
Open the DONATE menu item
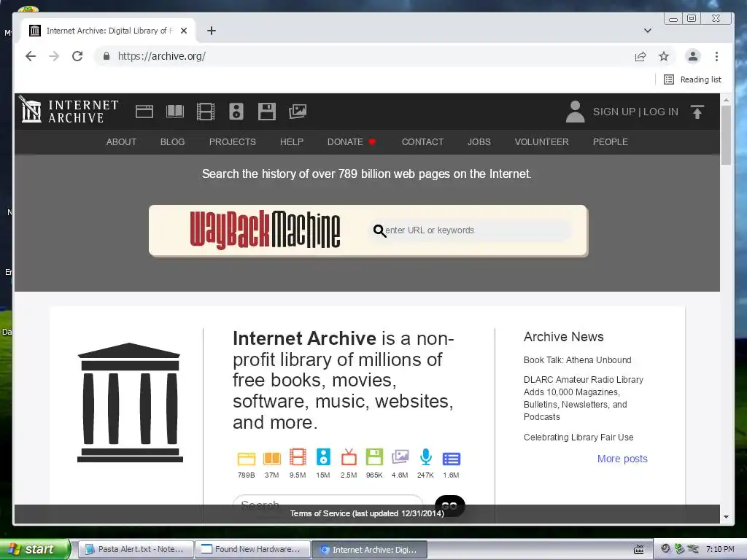[352, 142]
